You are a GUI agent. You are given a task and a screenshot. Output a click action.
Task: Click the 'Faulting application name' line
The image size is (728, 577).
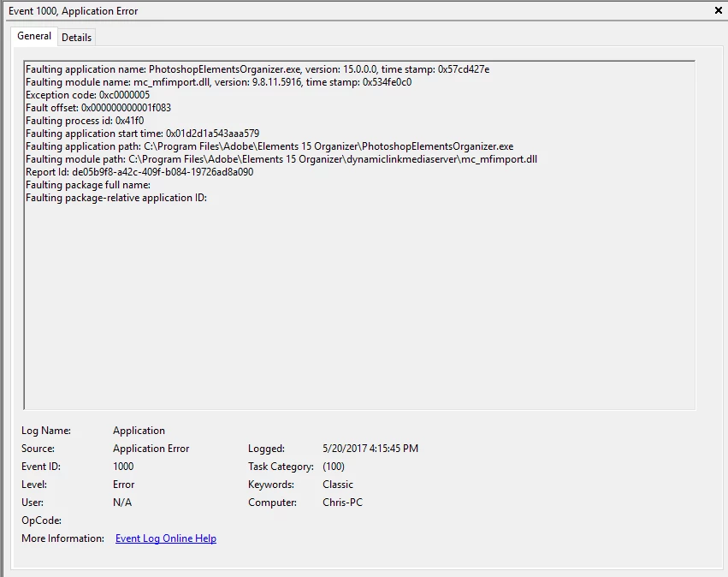pyautogui.click(x=257, y=69)
